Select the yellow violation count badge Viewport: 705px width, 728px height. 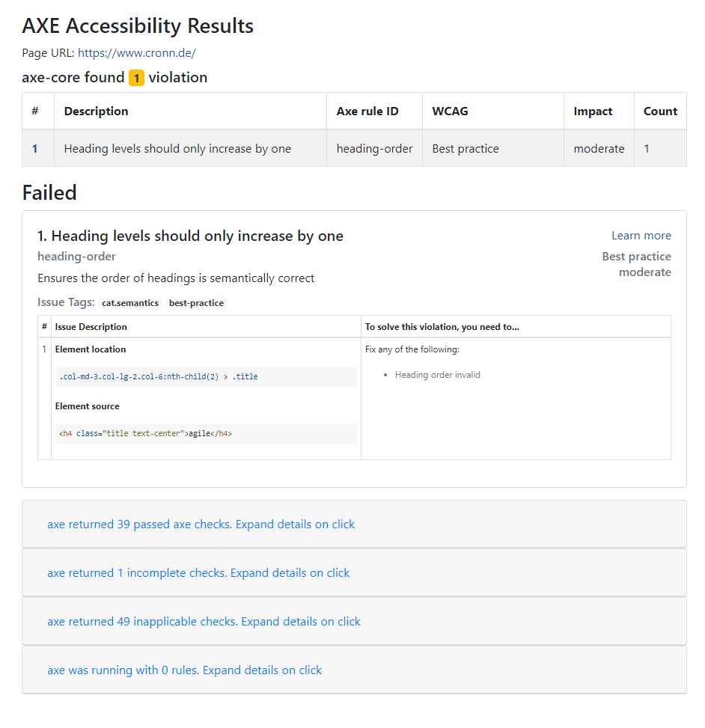[135, 77]
